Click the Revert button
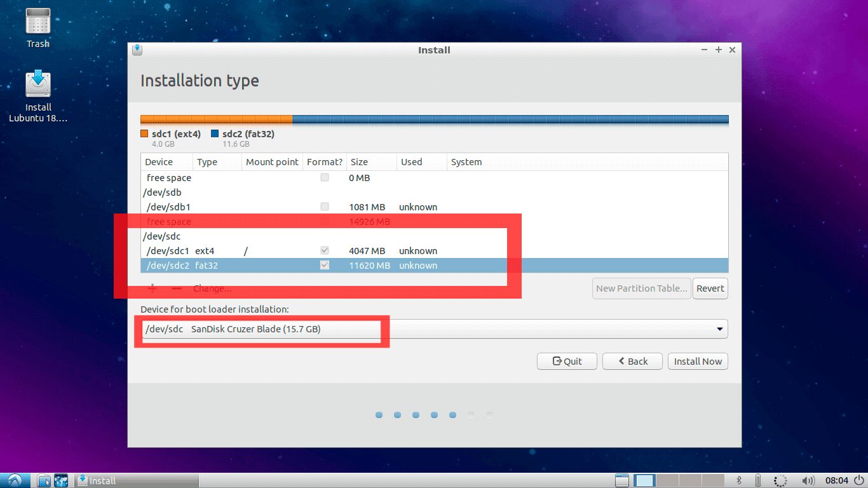868x488 pixels. pyautogui.click(x=710, y=288)
